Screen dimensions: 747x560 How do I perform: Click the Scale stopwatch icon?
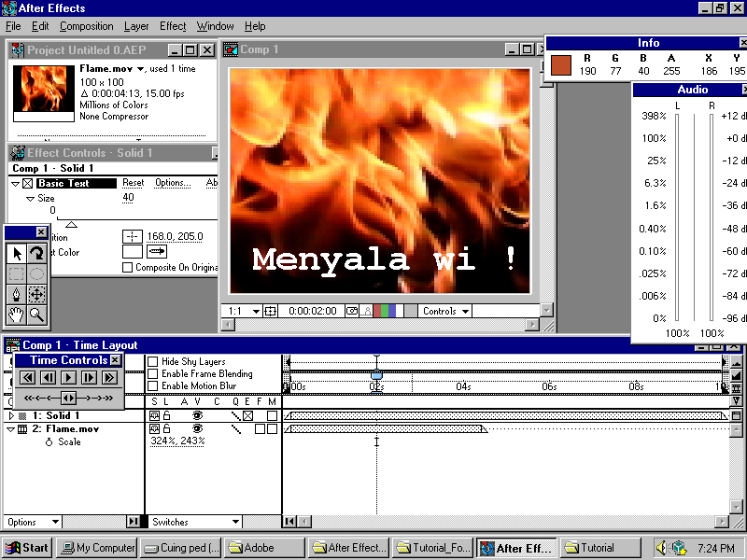[49, 442]
